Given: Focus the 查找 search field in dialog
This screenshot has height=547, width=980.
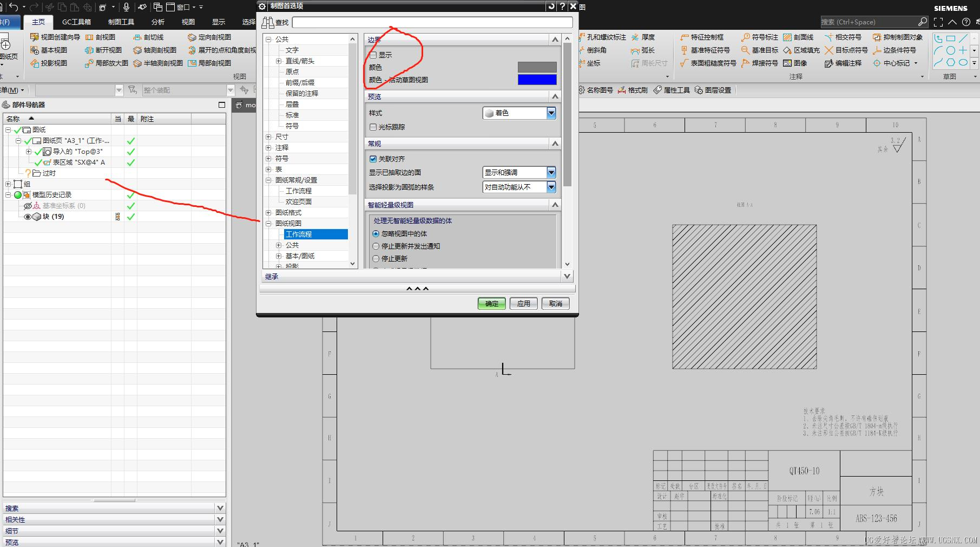Looking at the screenshot, I should point(432,22).
